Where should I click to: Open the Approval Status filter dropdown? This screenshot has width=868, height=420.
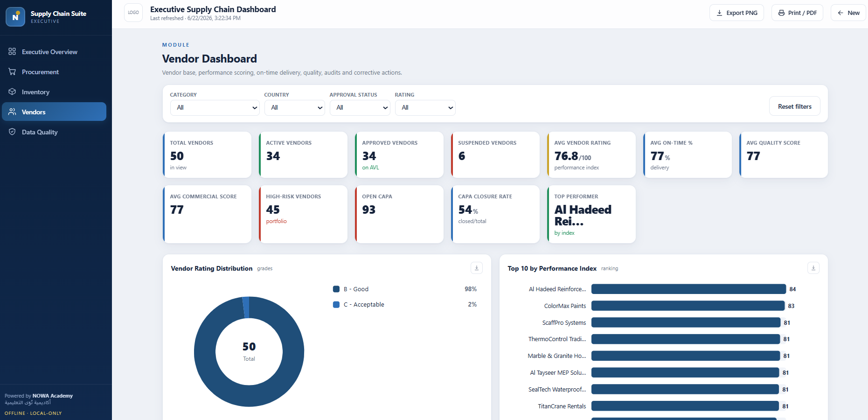click(360, 108)
